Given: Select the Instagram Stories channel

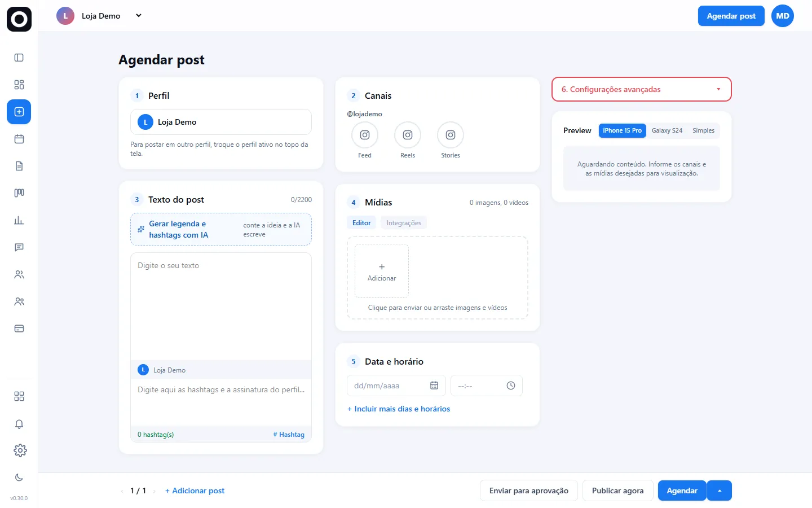Looking at the screenshot, I should click(x=451, y=135).
